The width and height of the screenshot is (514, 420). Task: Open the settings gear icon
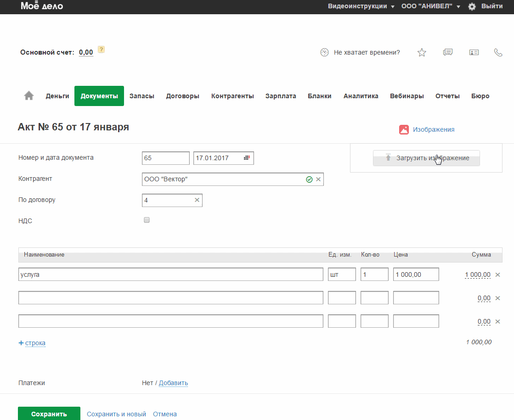point(472,6)
